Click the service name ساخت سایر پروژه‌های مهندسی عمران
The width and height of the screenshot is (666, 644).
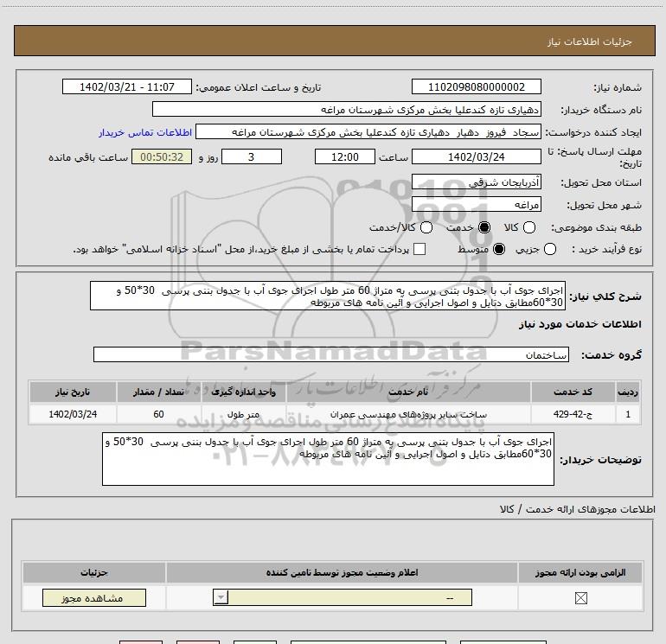(408, 414)
